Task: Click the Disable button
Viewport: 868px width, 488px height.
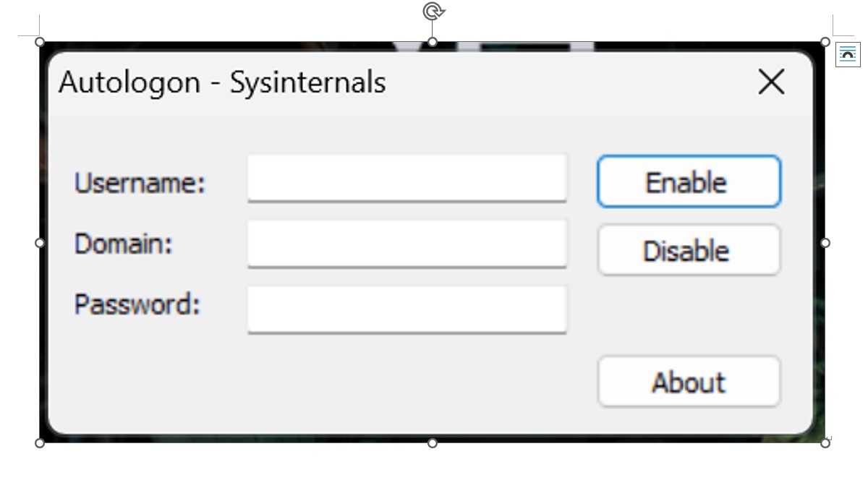Action: click(x=689, y=250)
